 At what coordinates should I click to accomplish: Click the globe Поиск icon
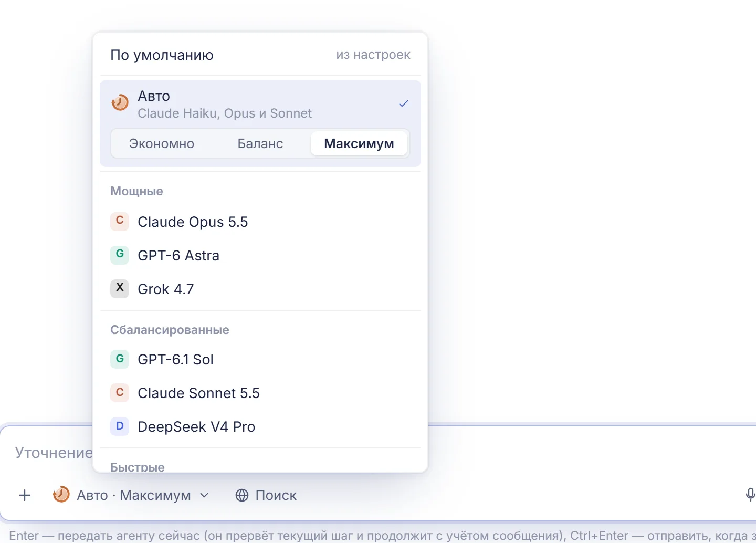coord(242,495)
